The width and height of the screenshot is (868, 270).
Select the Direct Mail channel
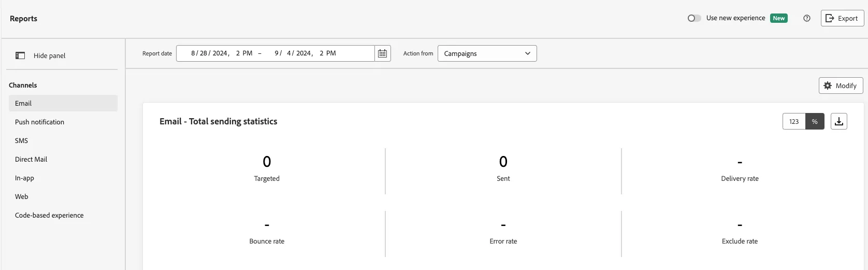tap(63, 159)
